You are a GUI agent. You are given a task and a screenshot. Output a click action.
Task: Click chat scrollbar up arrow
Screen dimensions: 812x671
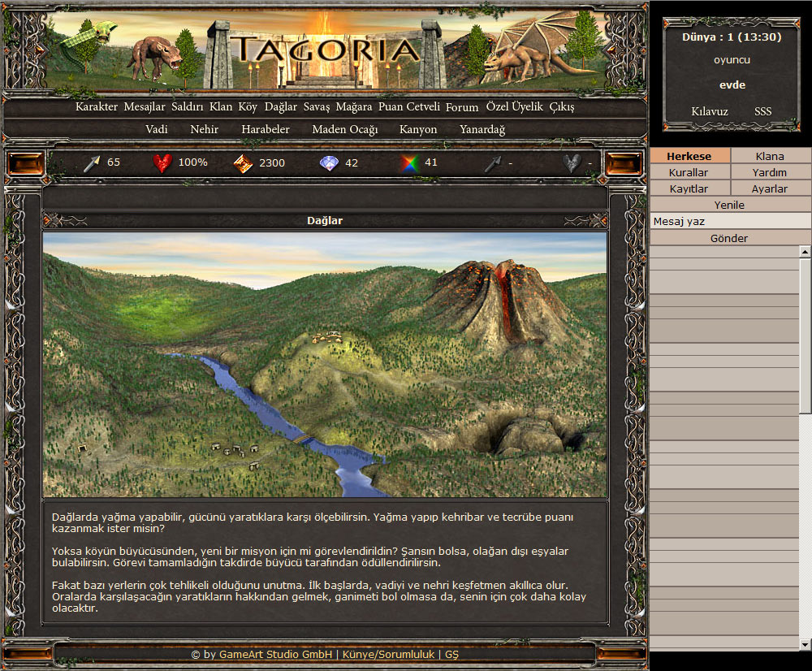[805, 252]
